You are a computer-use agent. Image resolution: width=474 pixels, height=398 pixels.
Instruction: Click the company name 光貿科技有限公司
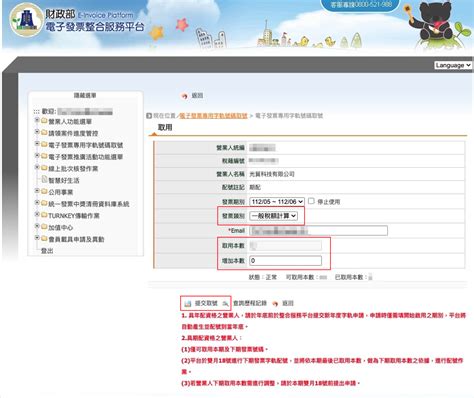click(272, 174)
